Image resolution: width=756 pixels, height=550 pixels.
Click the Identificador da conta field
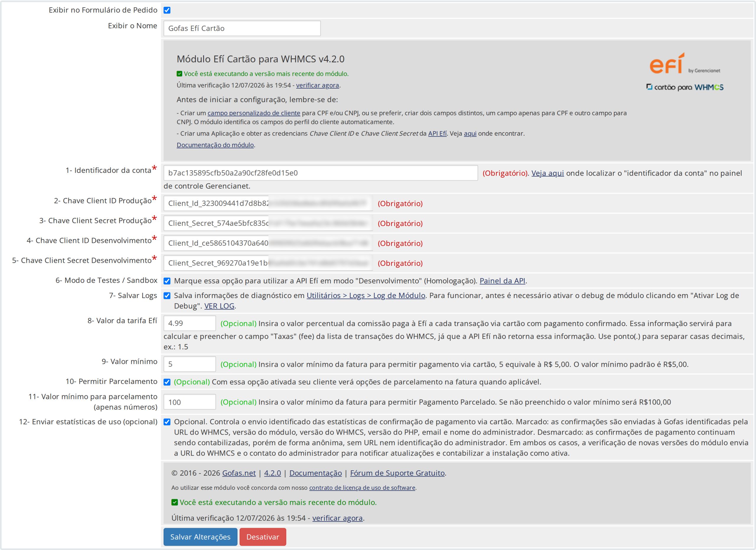click(321, 173)
